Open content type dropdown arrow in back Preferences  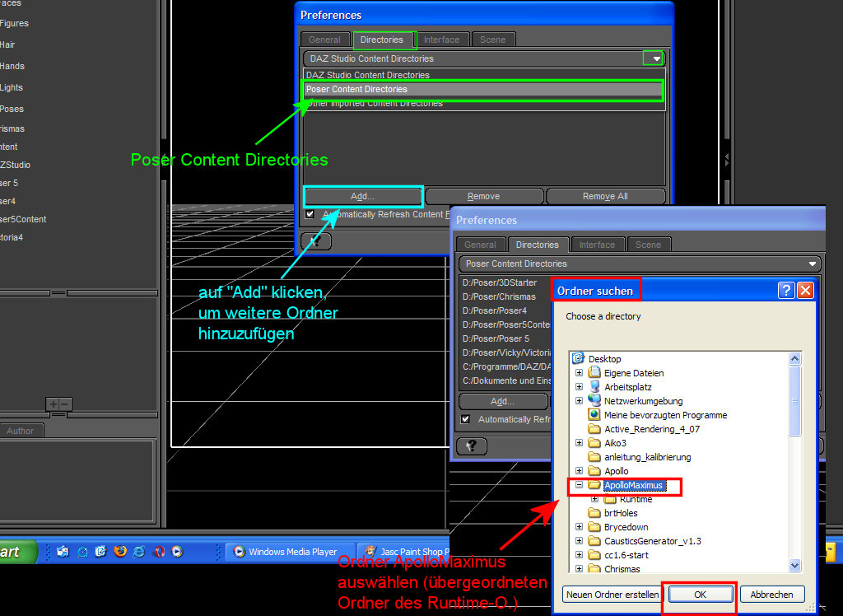pyautogui.click(x=656, y=58)
